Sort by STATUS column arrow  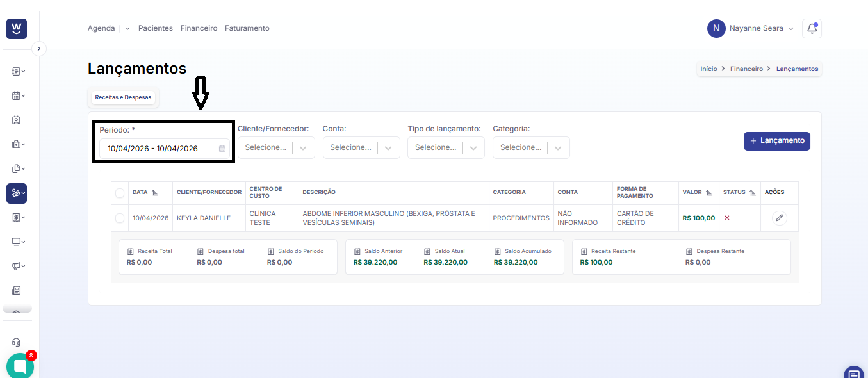pos(752,192)
